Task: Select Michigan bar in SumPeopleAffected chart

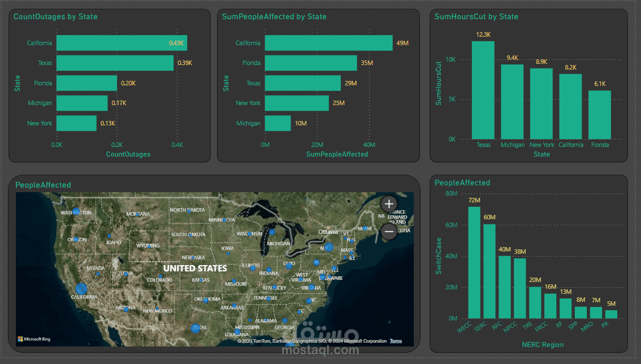Action: 278,123
